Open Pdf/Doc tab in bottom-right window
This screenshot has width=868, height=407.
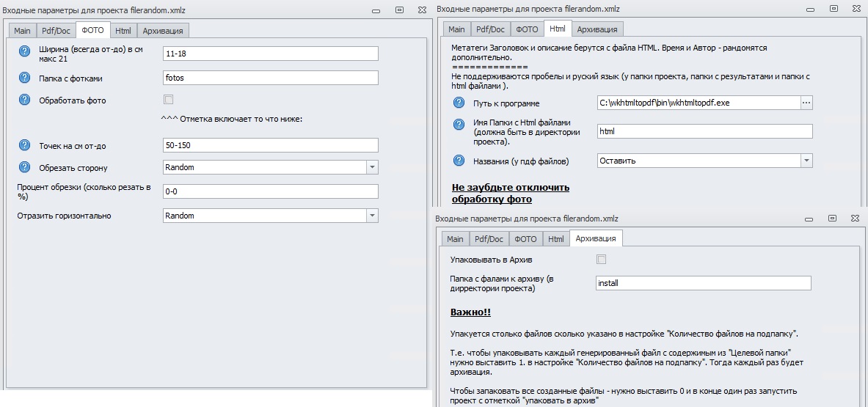[x=489, y=239]
